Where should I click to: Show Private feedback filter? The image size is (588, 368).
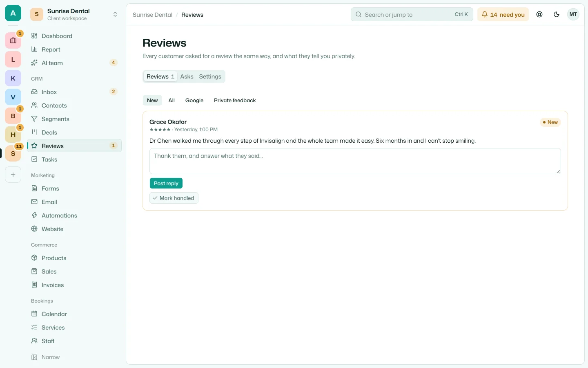[x=235, y=100]
